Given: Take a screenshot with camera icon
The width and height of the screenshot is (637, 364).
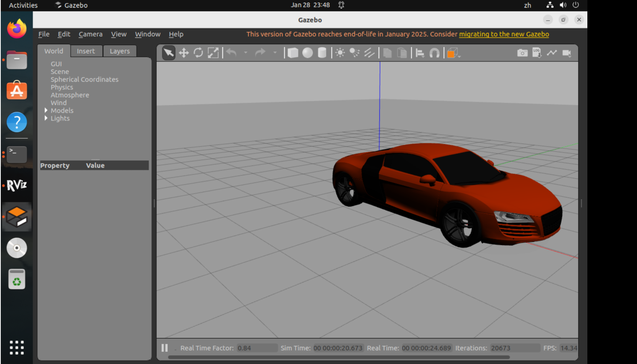Looking at the screenshot, I should click(522, 53).
